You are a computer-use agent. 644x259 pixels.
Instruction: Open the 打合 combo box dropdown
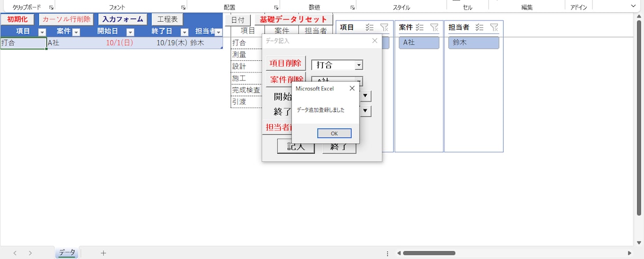(359, 65)
